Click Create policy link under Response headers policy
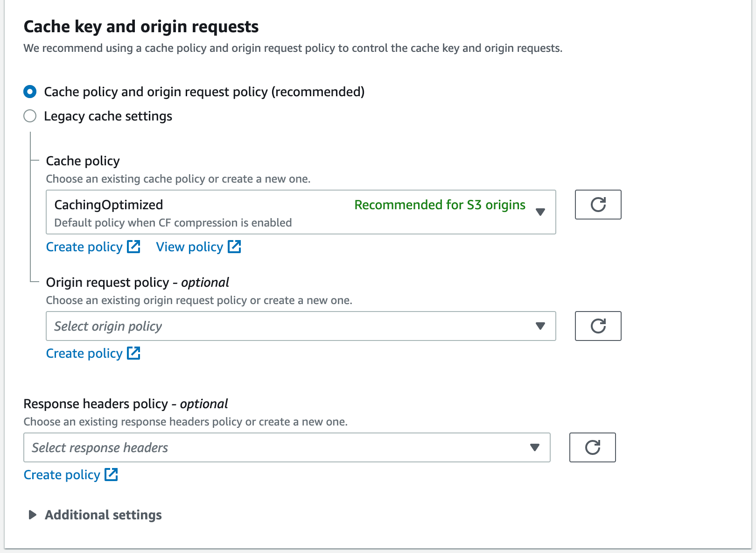The height and width of the screenshot is (553, 756). click(x=62, y=475)
